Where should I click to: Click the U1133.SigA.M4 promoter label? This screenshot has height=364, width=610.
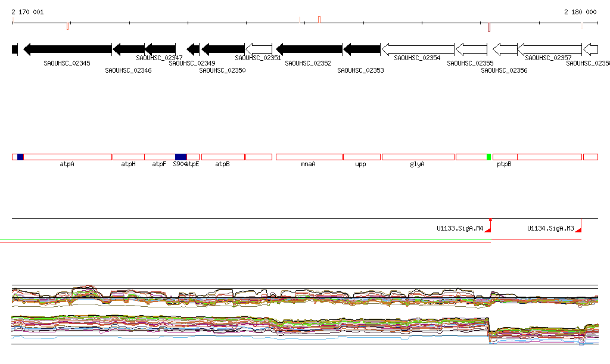pyautogui.click(x=459, y=228)
